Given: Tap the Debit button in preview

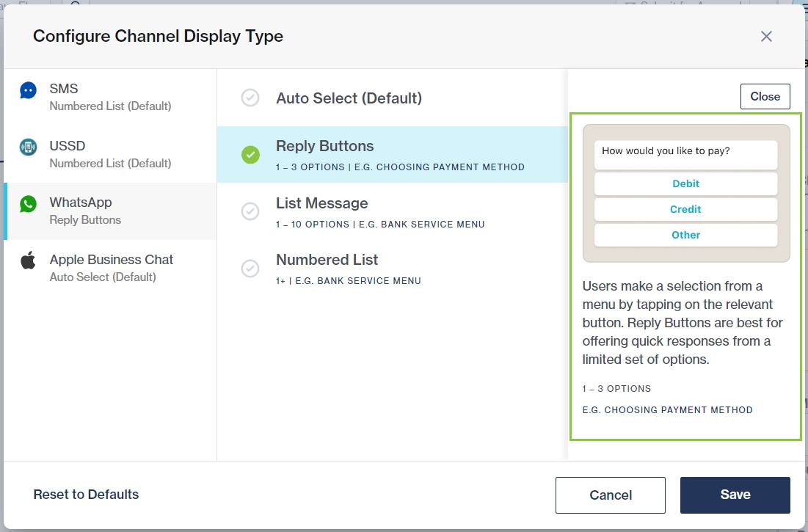Looking at the screenshot, I should pos(685,183).
